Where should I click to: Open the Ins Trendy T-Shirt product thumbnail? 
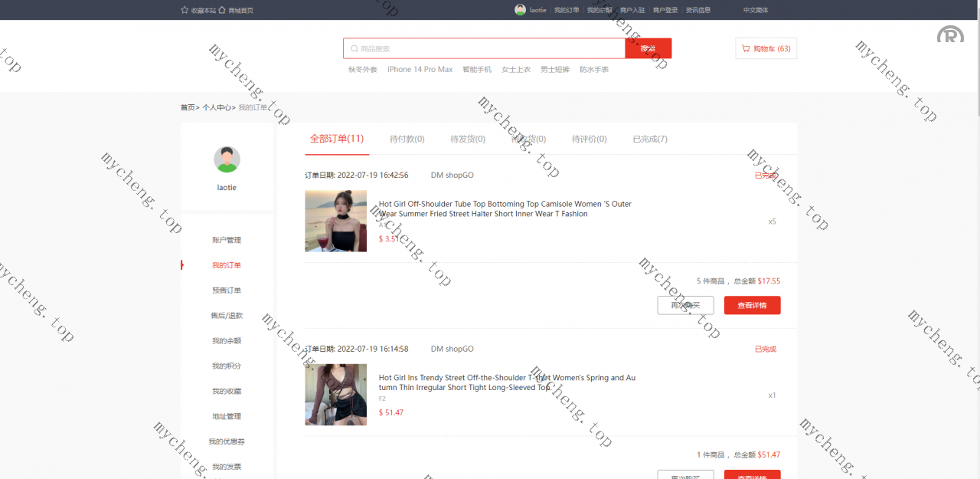[x=335, y=395]
